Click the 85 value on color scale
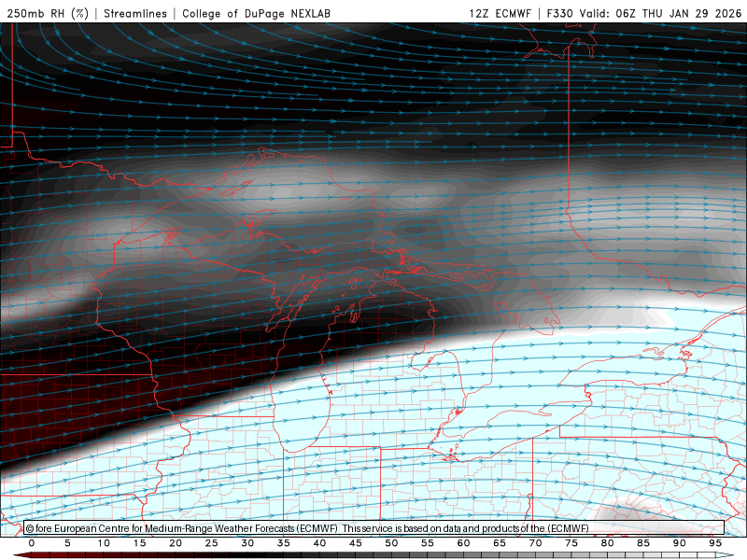The height and width of the screenshot is (560, 747). (x=643, y=543)
